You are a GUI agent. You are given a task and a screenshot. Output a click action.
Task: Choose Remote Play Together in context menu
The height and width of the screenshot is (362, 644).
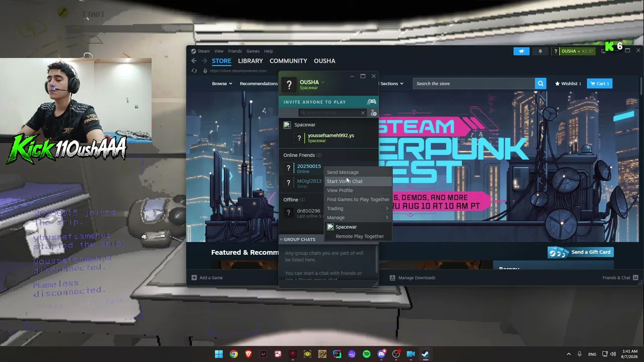359,236
